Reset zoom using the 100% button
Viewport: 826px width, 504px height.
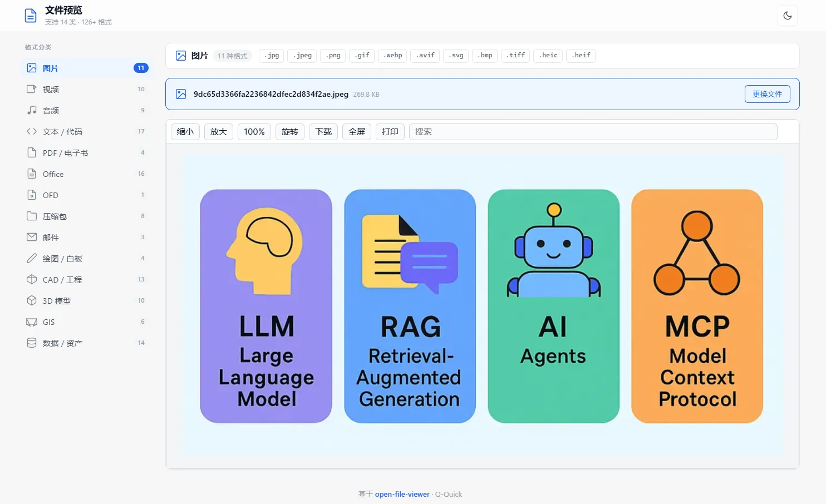click(254, 132)
